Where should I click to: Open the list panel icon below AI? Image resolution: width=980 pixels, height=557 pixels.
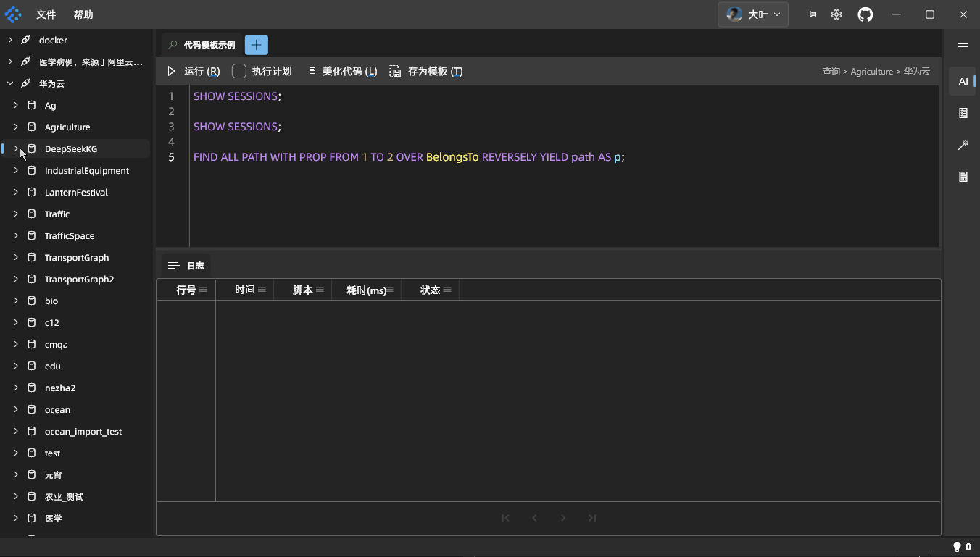coord(963,113)
